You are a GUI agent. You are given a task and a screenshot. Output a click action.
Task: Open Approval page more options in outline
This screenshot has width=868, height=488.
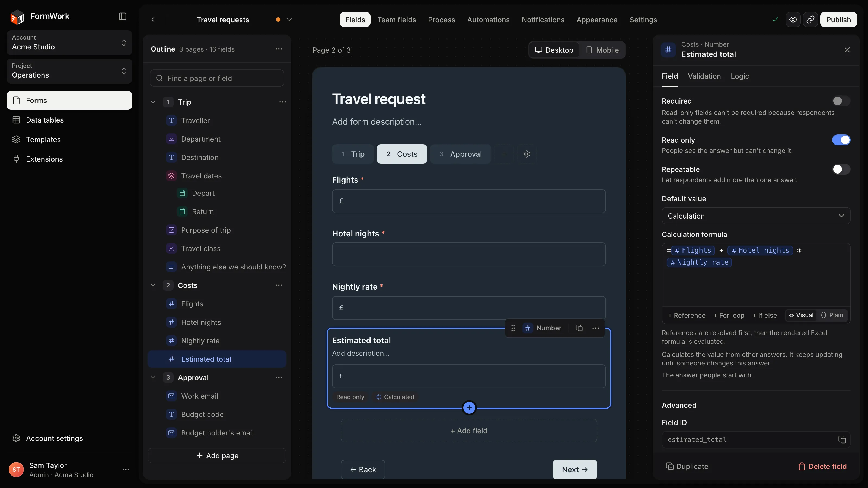click(x=279, y=378)
